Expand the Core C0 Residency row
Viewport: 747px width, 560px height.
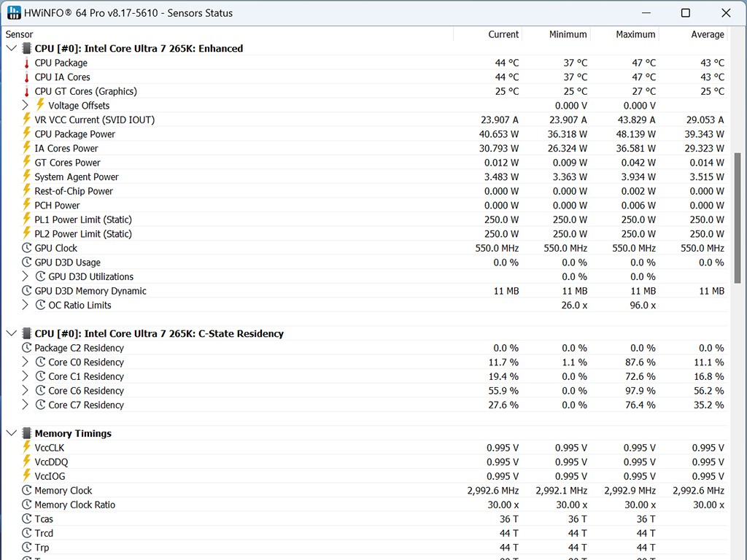coord(25,362)
